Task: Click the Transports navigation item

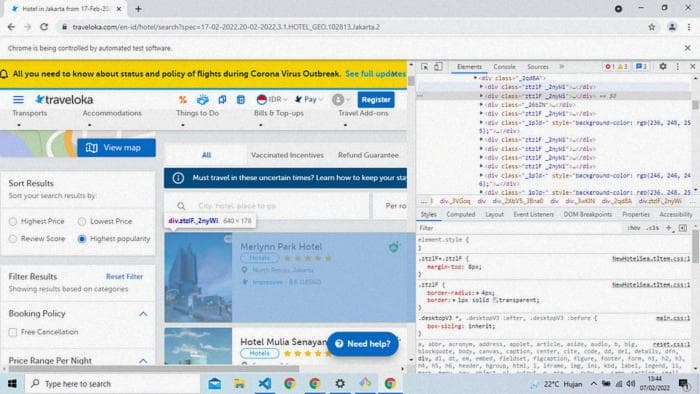Action: tap(29, 113)
